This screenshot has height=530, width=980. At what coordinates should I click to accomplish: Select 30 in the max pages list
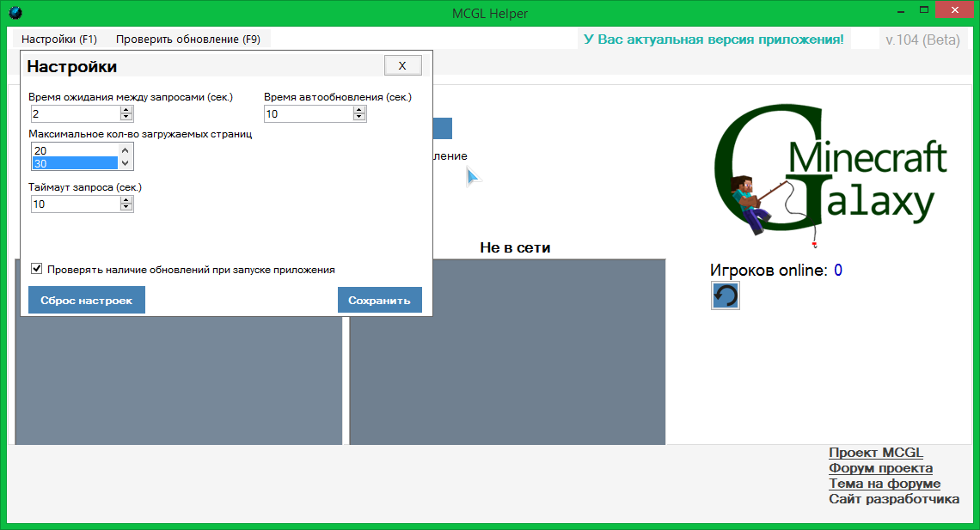pos(75,163)
